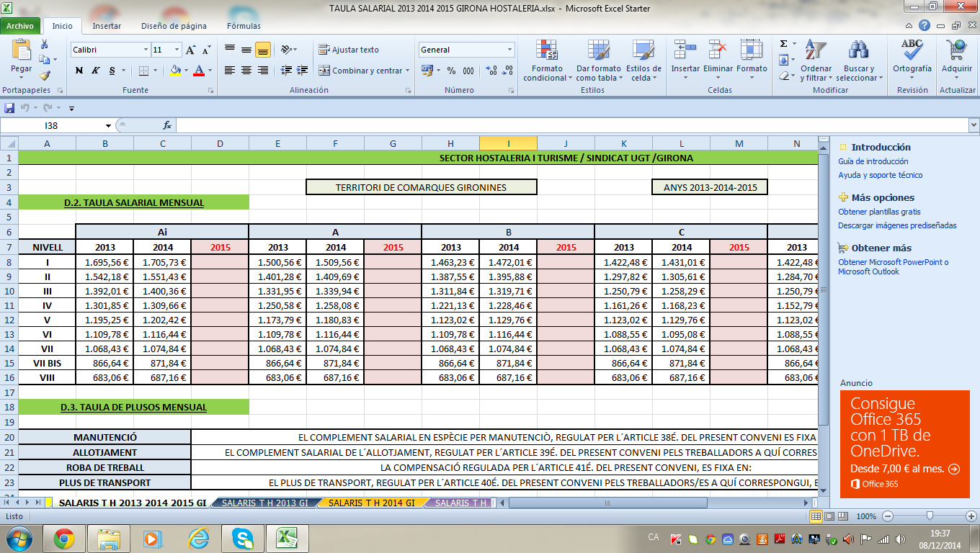Click the Name Box showing I38
The width and height of the screenshot is (980, 553).
coord(52,125)
